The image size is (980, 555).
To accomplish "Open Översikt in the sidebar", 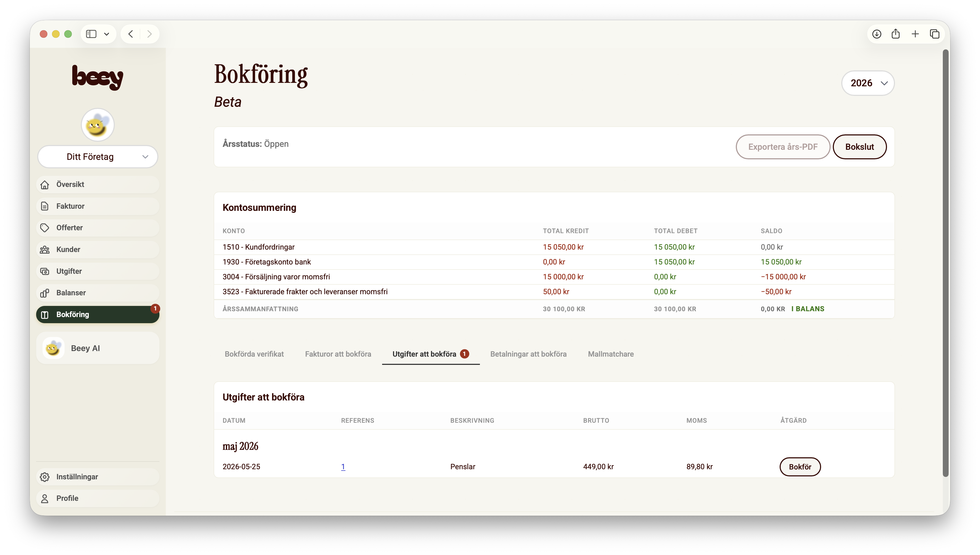I will tap(98, 185).
